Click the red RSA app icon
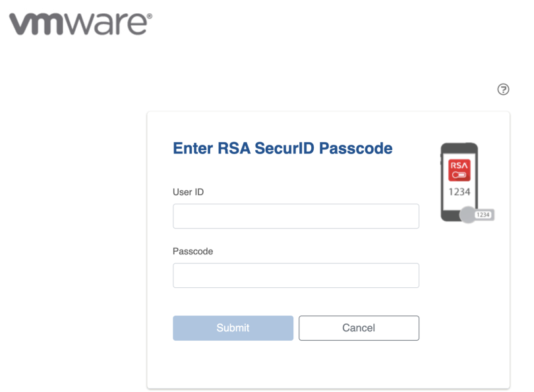This screenshot has width=534, height=392. (x=459, y=170)
